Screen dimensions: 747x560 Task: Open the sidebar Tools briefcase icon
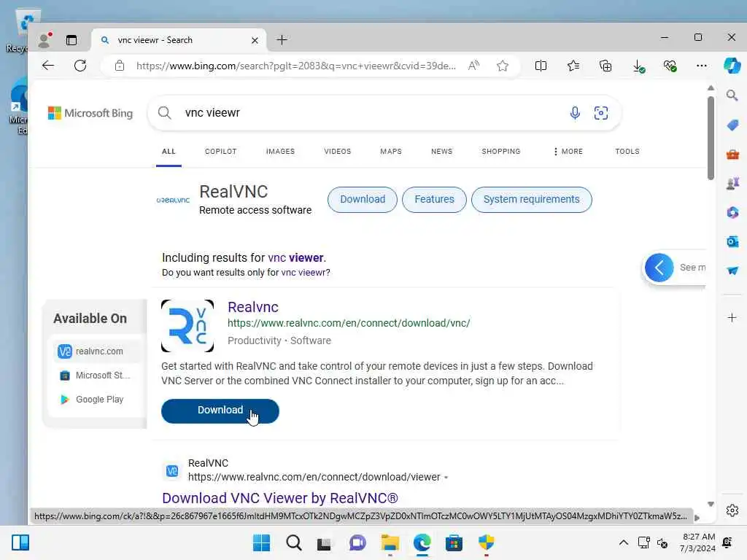pos(732,155)
